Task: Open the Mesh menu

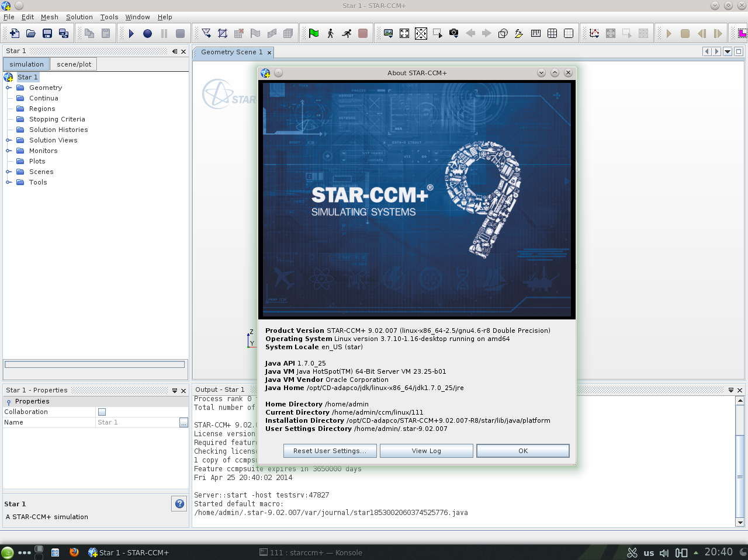Action: pyautogui.click(x=50, y=17)
